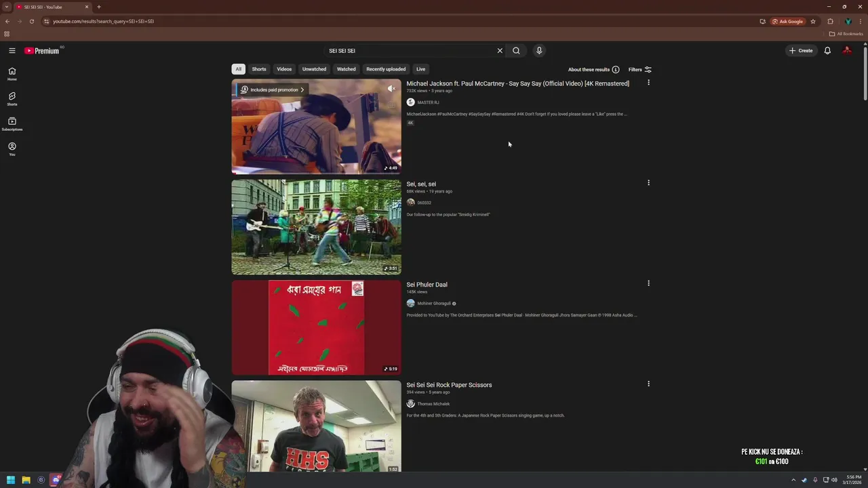Select the All filter chip
The width and height of the screenshot is (868, 488).
[238, 69]
